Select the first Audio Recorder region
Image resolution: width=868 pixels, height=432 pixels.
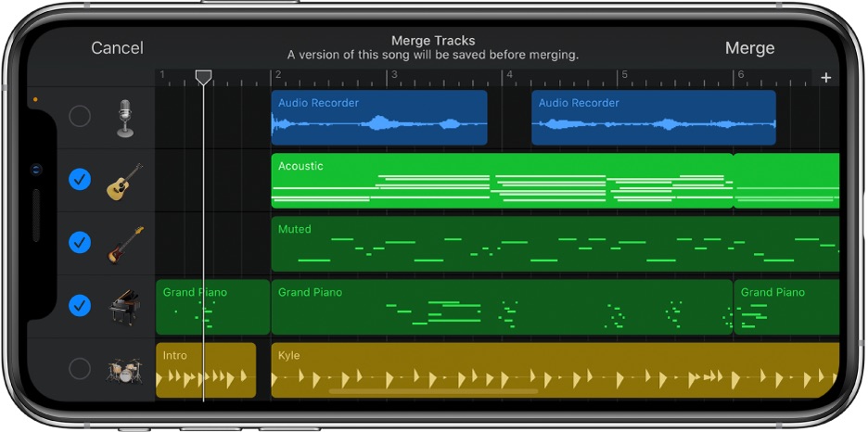click(379, 118)
